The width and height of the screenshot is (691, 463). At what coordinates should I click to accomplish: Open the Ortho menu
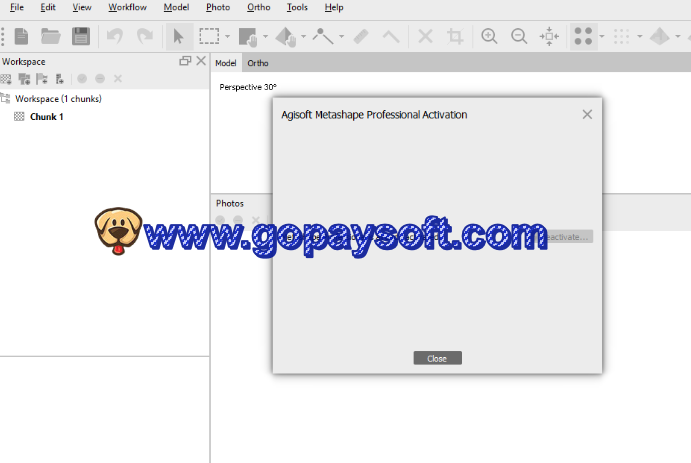(x=259, y=7)
